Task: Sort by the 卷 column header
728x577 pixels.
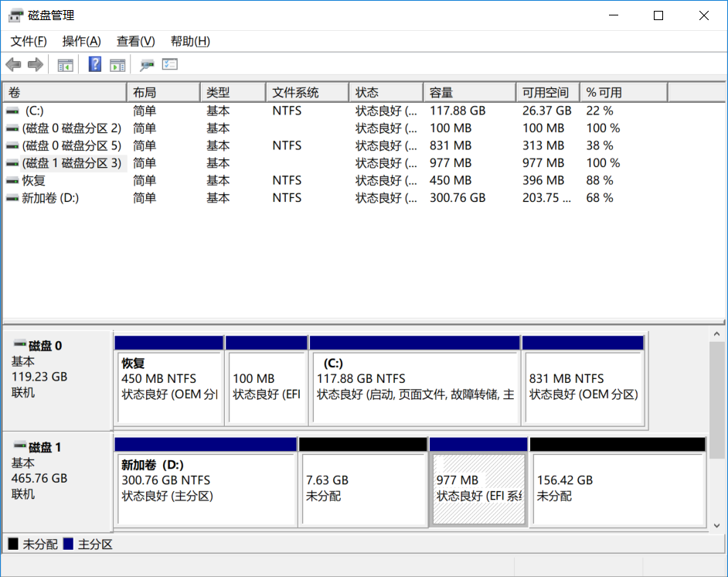Action: [x=65, y=93]
